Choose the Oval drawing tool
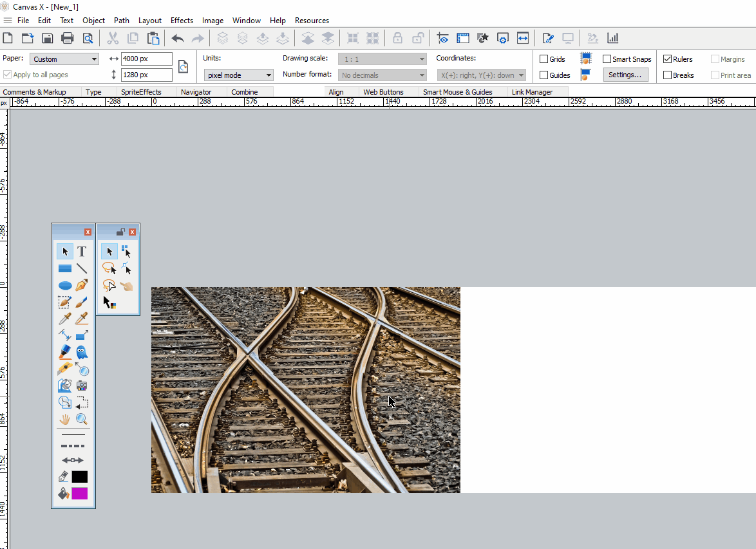Image resolution: width=756 pixels, height=549 pixels. (x=65, y=285)
